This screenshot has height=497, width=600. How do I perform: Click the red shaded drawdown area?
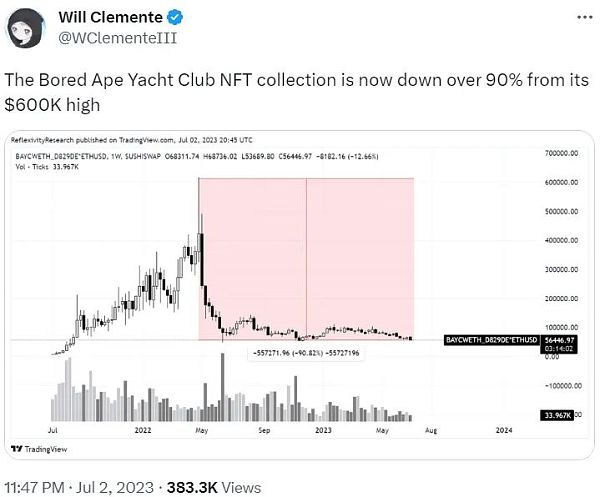350,250
